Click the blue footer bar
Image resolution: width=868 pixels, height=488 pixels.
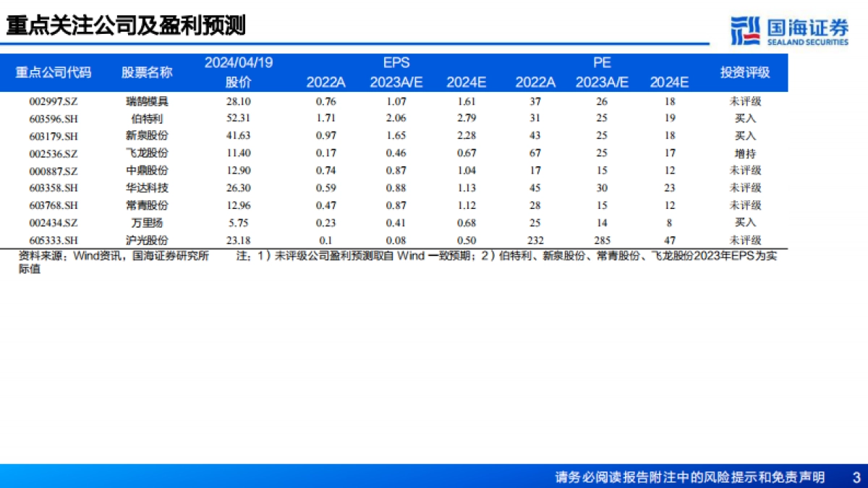click(434, 476)
